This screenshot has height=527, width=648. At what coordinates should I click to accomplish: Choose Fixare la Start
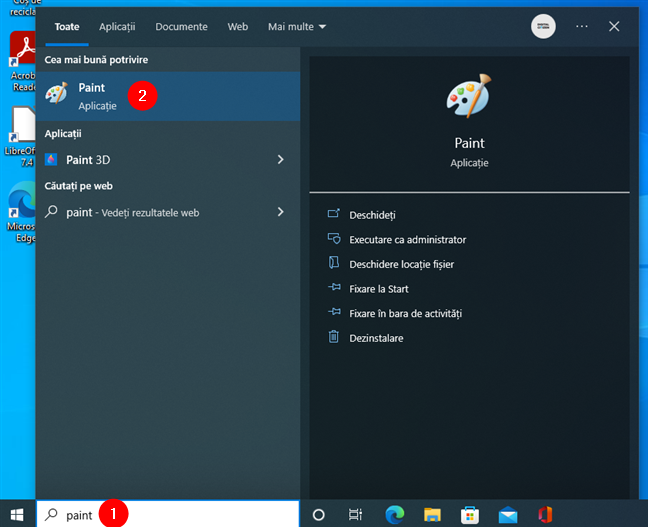379,289
